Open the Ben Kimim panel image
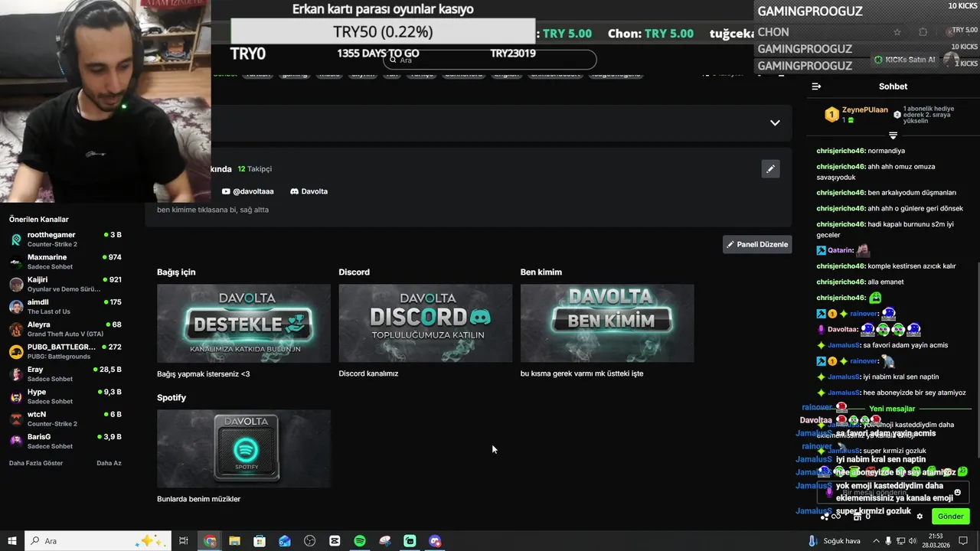This screenshot has height=551, width=980. pos(607,323)
